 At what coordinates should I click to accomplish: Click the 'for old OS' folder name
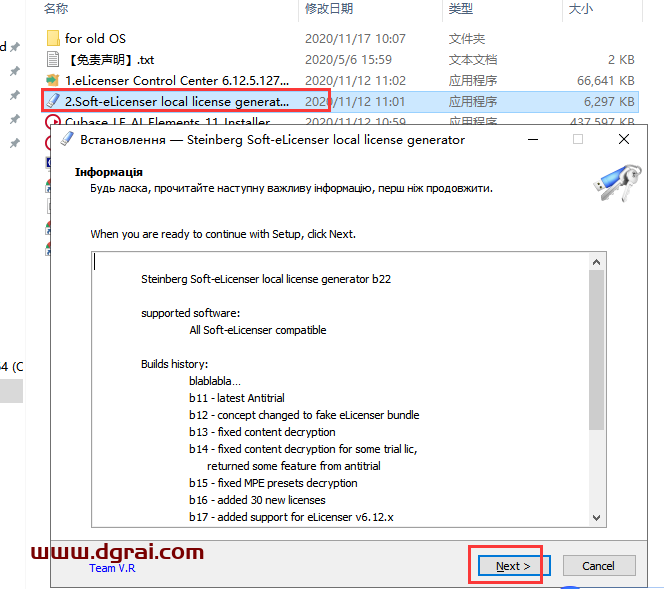(x=95, y=39)
